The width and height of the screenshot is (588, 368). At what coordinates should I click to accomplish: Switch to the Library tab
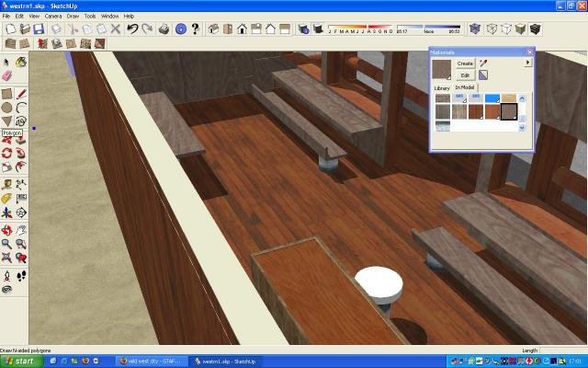[442, 87]
